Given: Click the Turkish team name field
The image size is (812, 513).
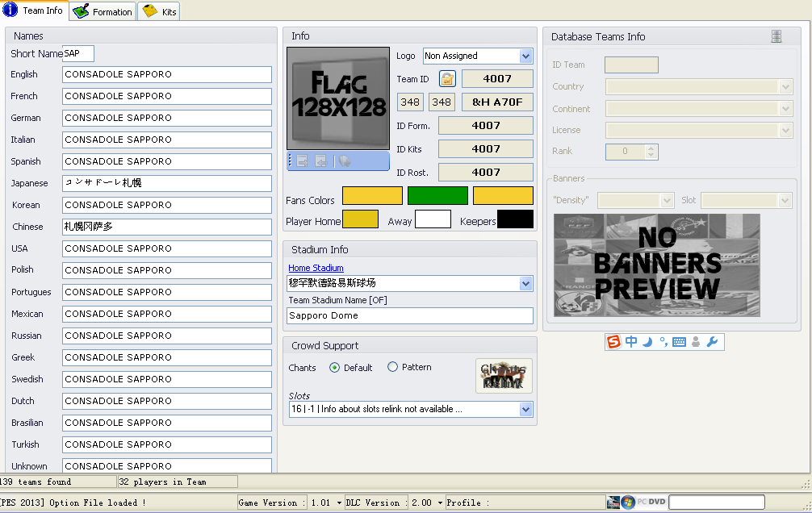Looking at the screenshot, I should click(x=167, y=444).
